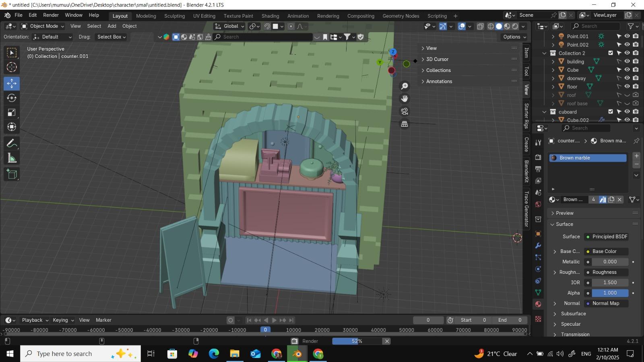Click Principled BSDF surface shader button
This screenshot has width=644, height=362.
[x=606, y=237]
